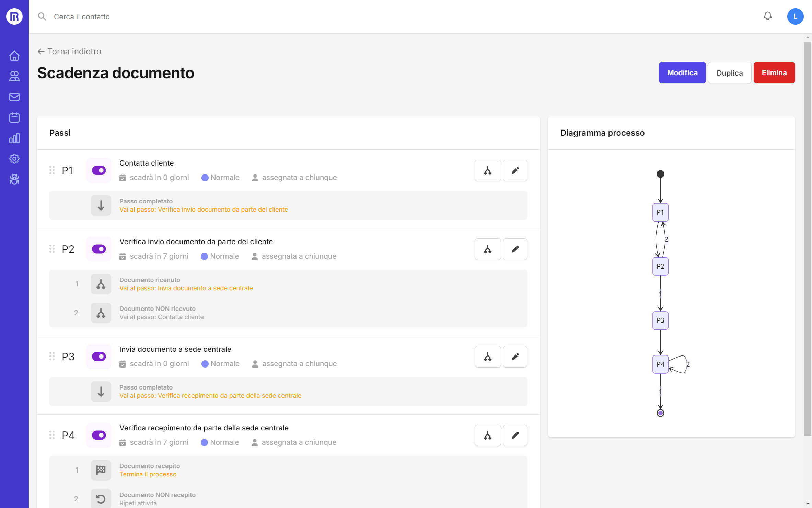The height and width of the screenshot is (508, 812).
Task: Turn off step P3's activation switch
Action: pyautogui.click(x=98, y=357)
